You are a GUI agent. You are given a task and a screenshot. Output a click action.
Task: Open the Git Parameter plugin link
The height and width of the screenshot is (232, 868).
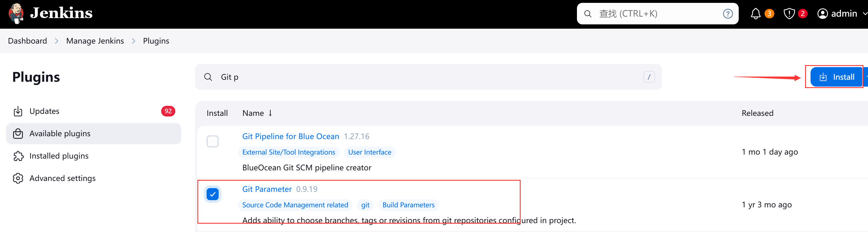267,189
